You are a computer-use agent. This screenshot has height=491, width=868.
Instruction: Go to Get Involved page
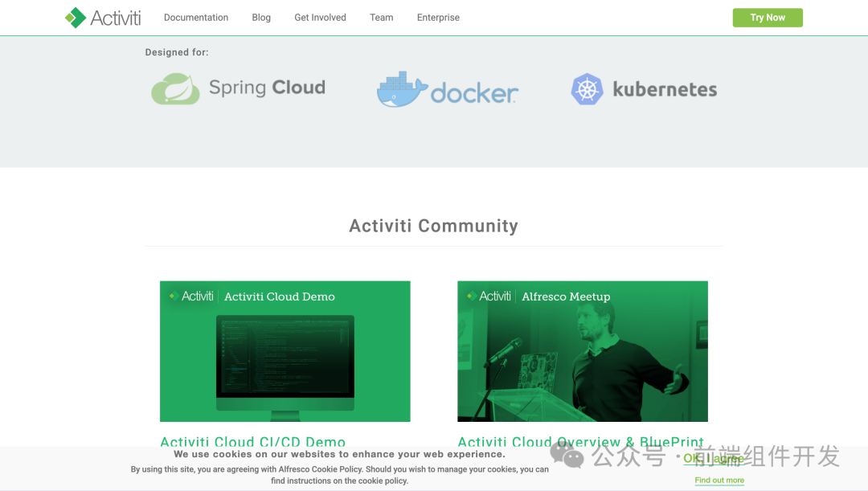click(320, 18)
